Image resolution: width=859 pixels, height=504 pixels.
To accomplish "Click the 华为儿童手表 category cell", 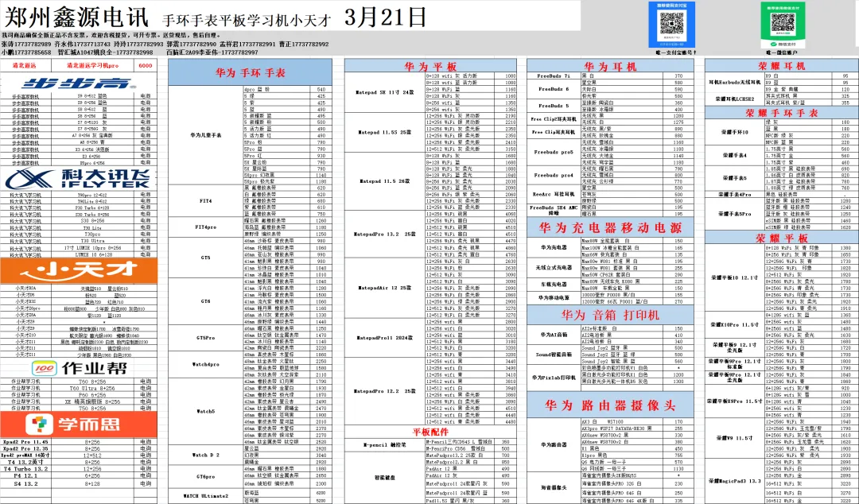I will [206, 135].
